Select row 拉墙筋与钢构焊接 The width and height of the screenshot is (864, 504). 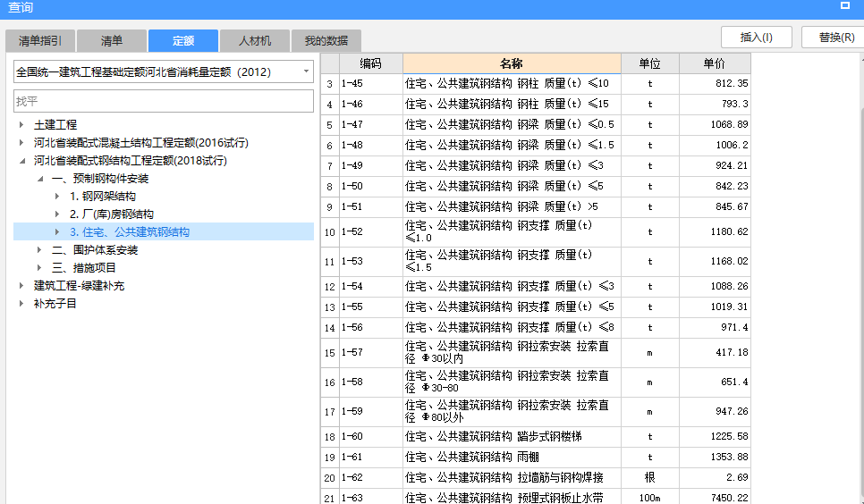(x=512, y=477)
